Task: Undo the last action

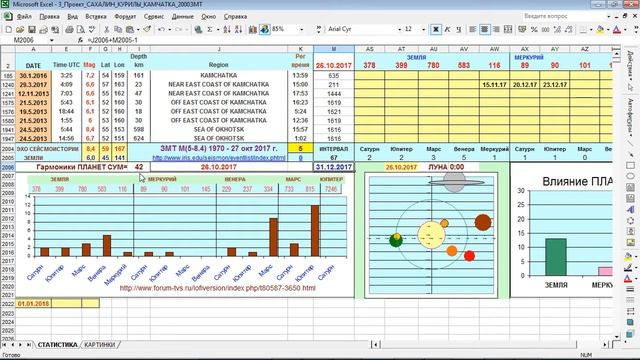Action: (x=162, y=29)
